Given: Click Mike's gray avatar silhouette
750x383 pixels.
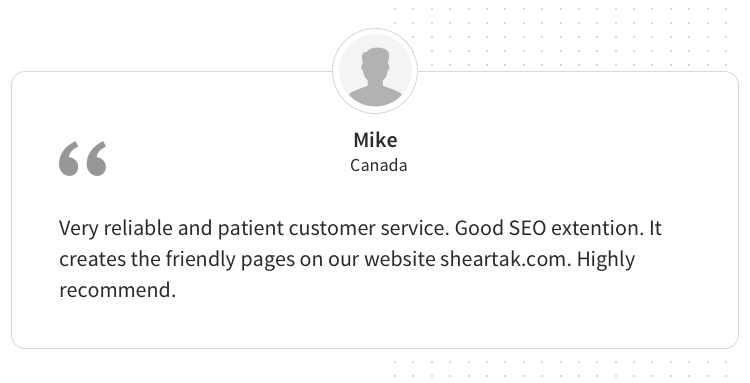Looking at the screenshot, I should (x=375, y=71).
